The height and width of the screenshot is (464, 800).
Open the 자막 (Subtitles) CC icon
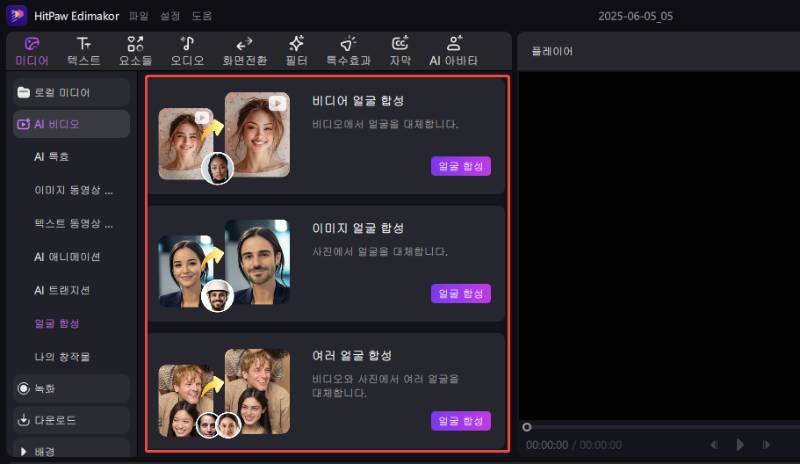(400, 51)
